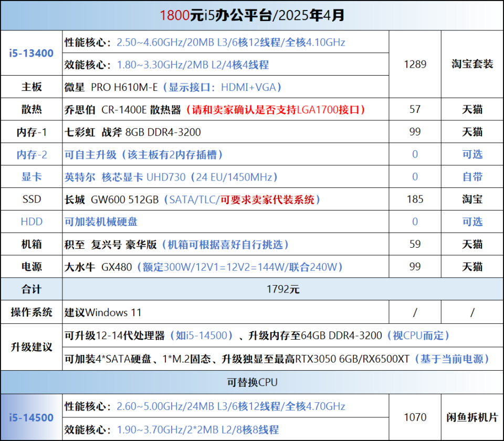Select the "显卡" row label
Viewport: 504px width, 441px height.
31,177
